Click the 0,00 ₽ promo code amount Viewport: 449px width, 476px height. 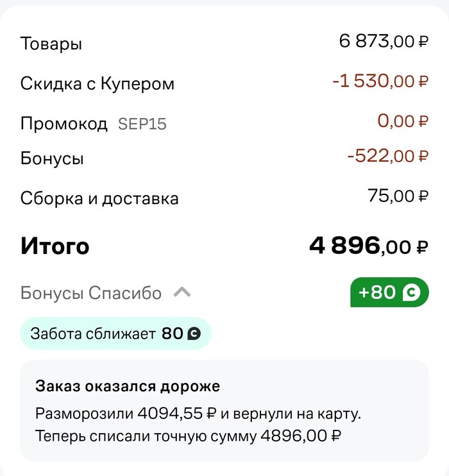[x=403, y=121]
